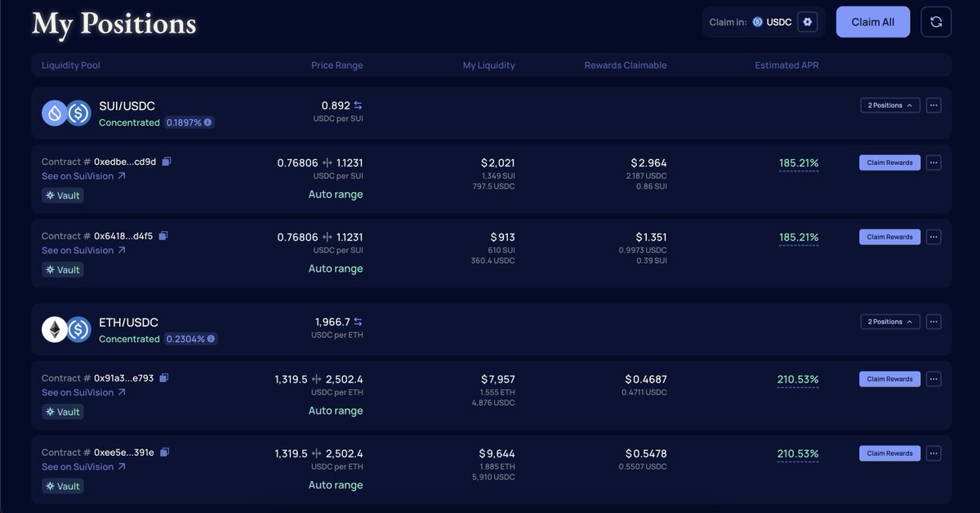
Task: Click range adjust icon of 0xee5e...391e position
Action: click(317, 453)
